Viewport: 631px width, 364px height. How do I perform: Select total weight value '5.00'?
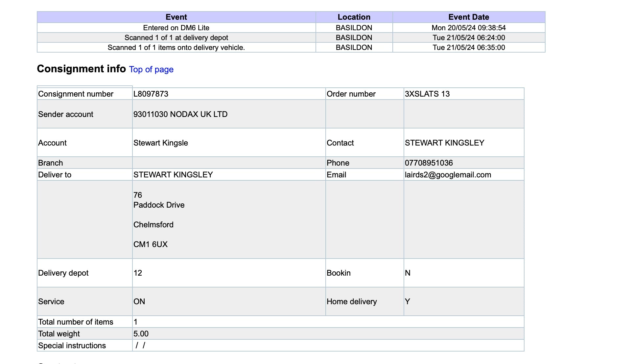tap(141, 334)
